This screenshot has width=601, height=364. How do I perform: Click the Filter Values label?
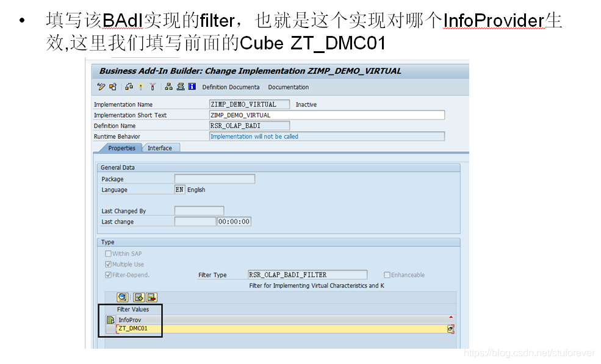[x=133, y=309]
